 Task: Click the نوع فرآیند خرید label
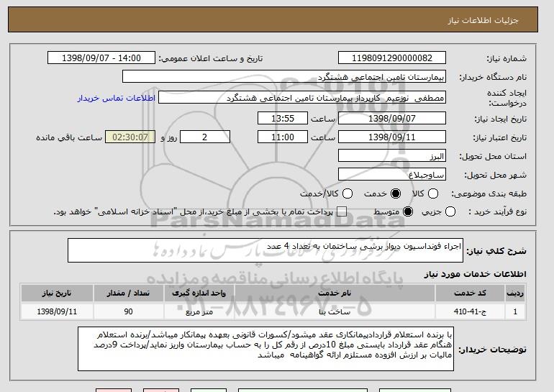tap(497, 211)
